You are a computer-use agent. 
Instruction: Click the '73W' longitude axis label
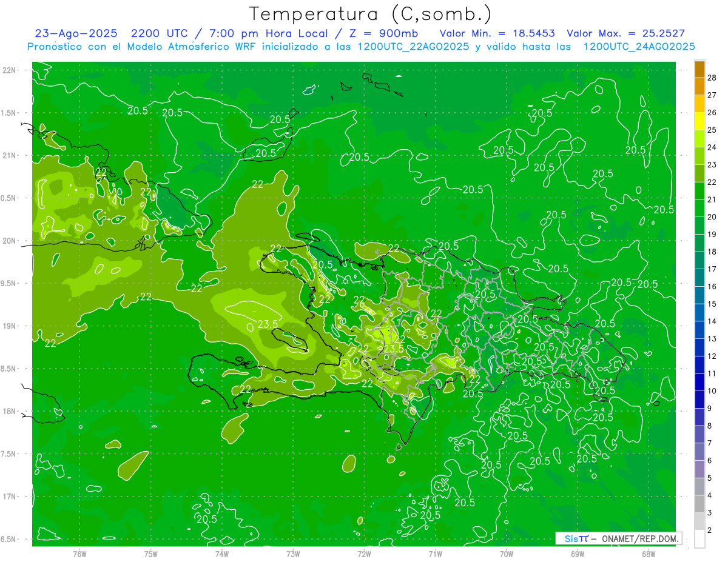point(293,554)
